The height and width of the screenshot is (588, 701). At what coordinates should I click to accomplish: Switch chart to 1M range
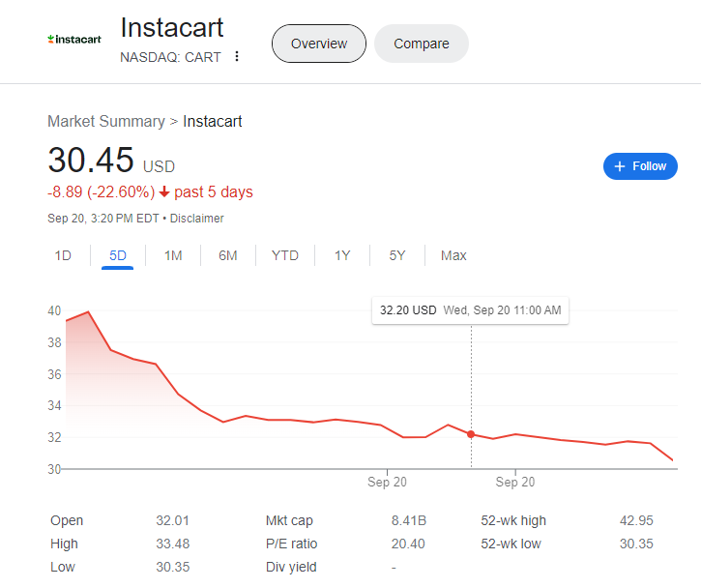click(173, 255)
